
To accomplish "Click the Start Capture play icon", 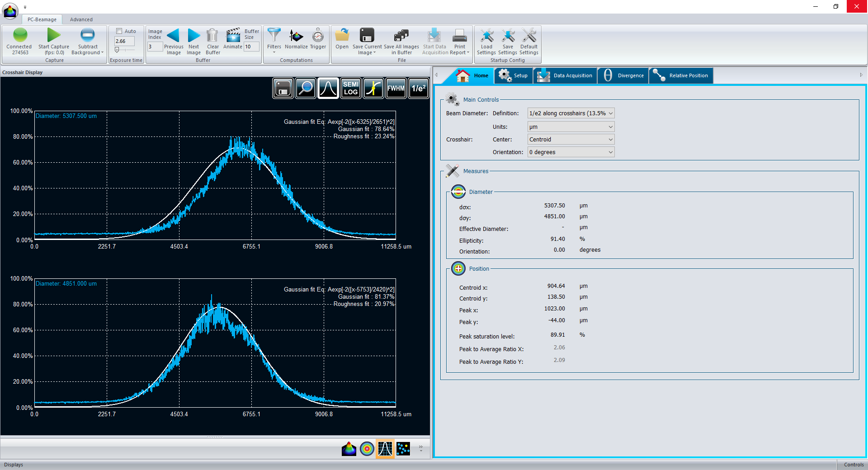I will (x=53, y=35).
